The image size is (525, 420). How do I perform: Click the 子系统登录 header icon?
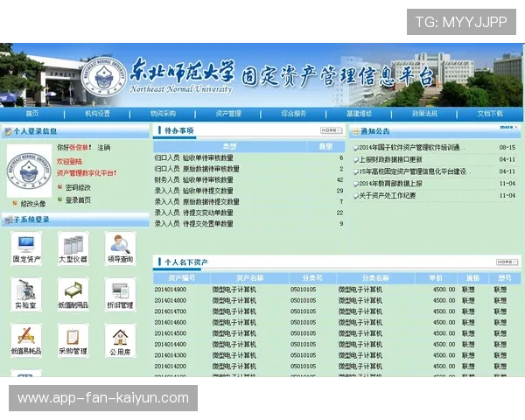7,220
